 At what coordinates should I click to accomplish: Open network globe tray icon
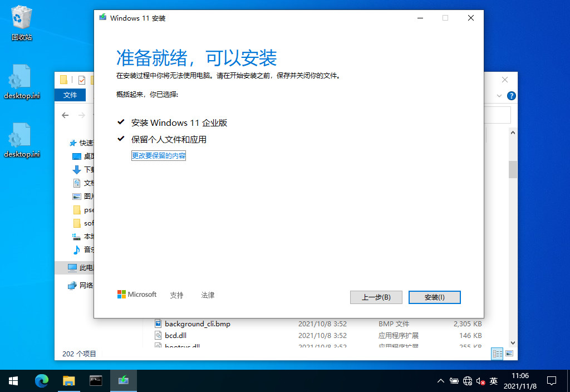(468, 381)
